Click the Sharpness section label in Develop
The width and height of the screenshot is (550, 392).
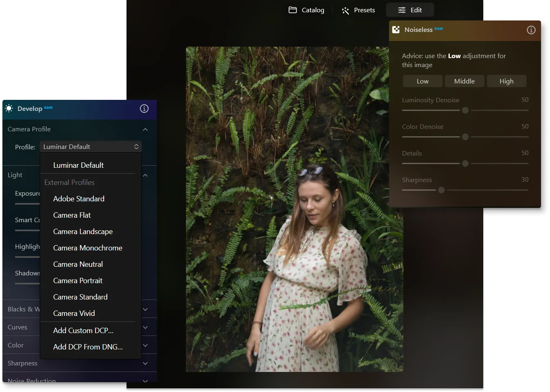tap(23, 363)
